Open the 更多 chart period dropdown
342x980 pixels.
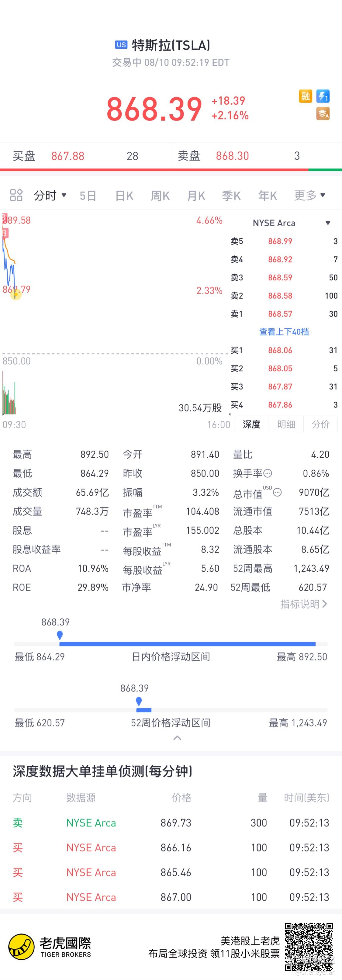point(310,196)
